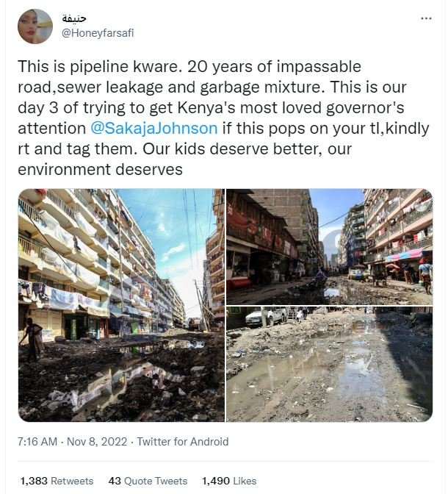This screenshot has height=494, width=448.
Task: Open the large left photo of apartment blocks
Action: pos(121,305)
